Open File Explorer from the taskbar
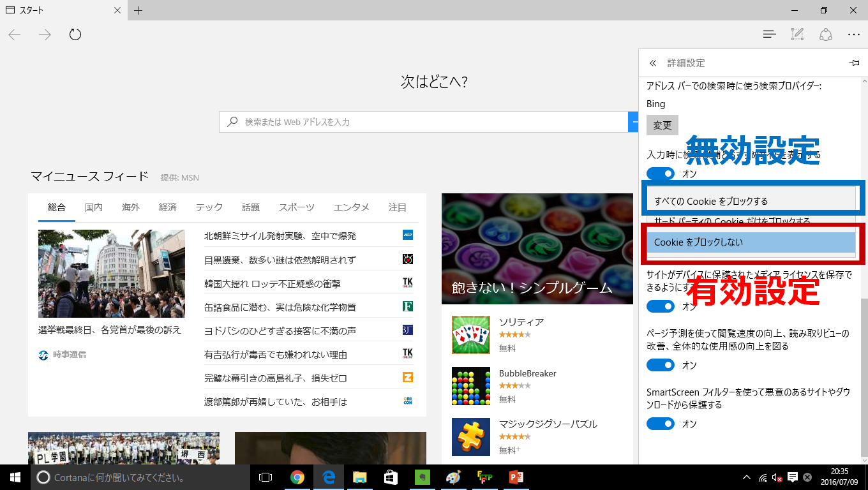This screenshot has height=490, width=868. (x=360, y=477)
